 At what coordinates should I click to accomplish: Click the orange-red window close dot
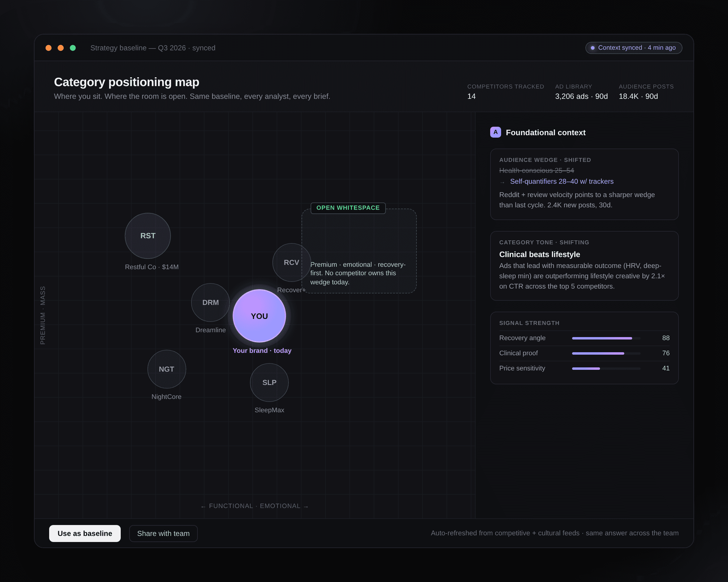click(49, 48)
